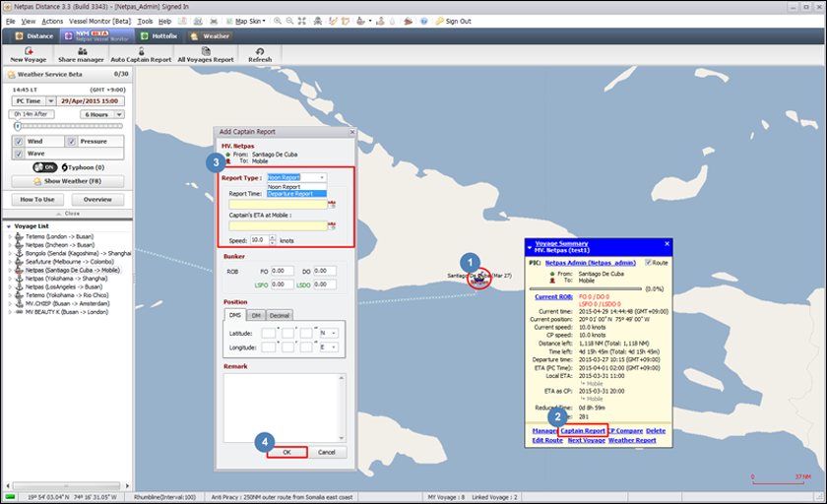Open Auto Captain Report from toolbar

(141, 54)
